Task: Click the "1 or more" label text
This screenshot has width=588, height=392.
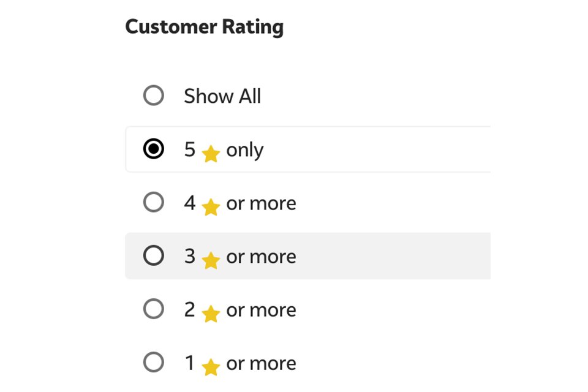Action: (242, 362)
